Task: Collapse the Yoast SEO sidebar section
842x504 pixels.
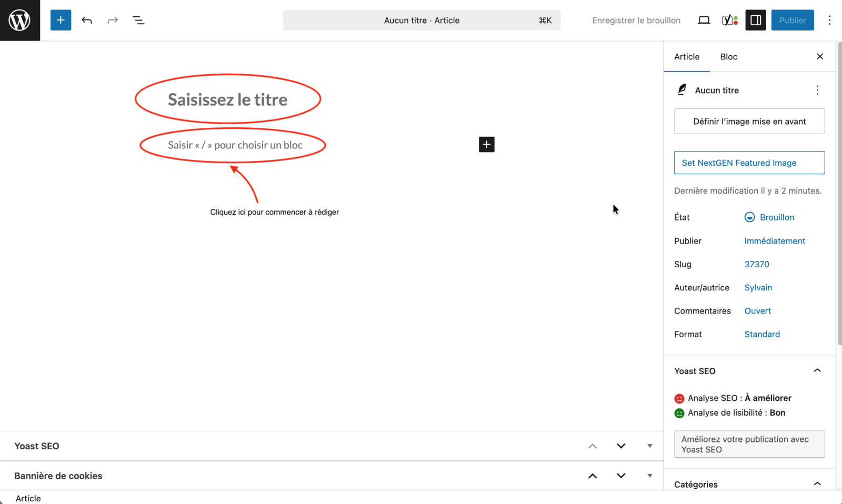Action: tap(817, 371)
